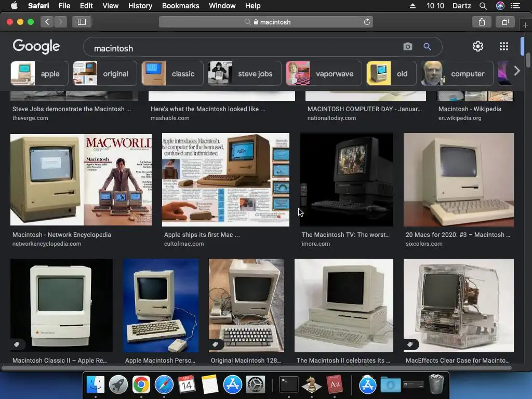Open '20 Macs for 2020' image result
Viewport: 532px width, 399px height.
click(x=458, y=179)
